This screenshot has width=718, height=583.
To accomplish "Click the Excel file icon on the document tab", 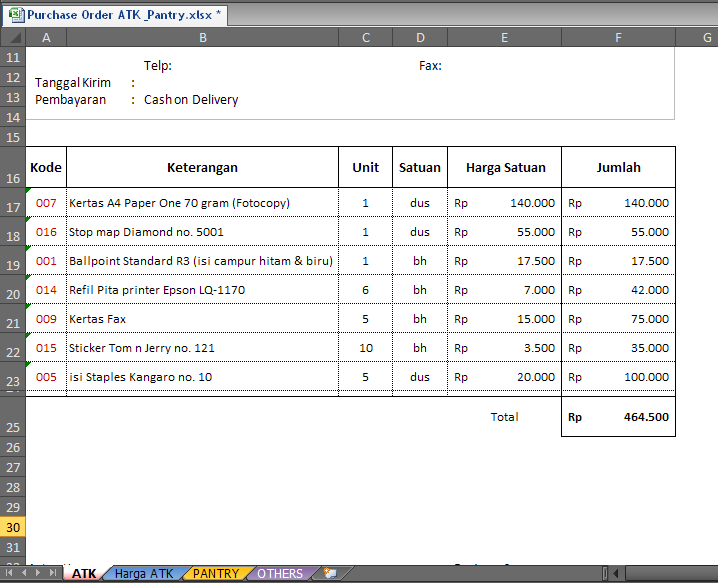I will point(17,16).
